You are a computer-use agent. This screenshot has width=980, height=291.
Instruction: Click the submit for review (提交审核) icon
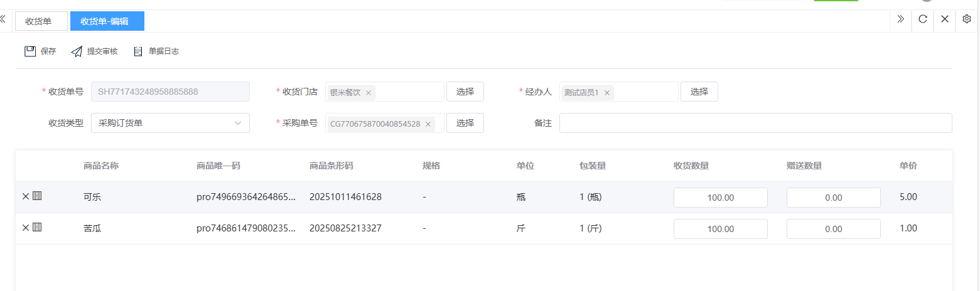(x=77, y=51)
